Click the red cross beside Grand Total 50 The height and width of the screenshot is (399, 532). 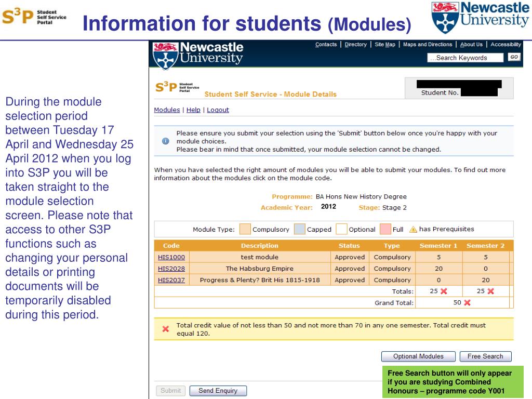click(x=467, y=303)
